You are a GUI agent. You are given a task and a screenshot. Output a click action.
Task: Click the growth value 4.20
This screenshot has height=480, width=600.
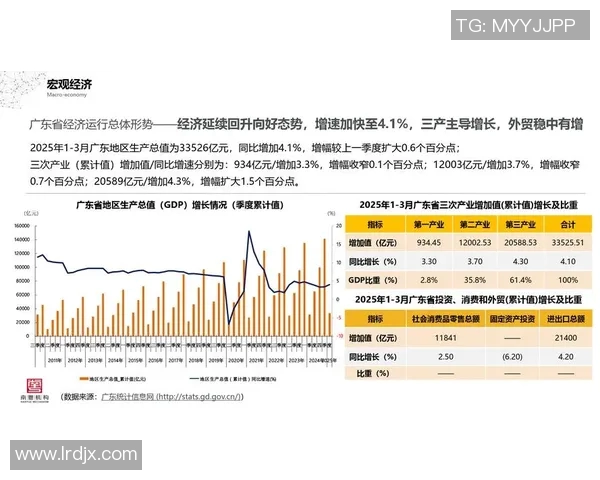tap(566, 357)
